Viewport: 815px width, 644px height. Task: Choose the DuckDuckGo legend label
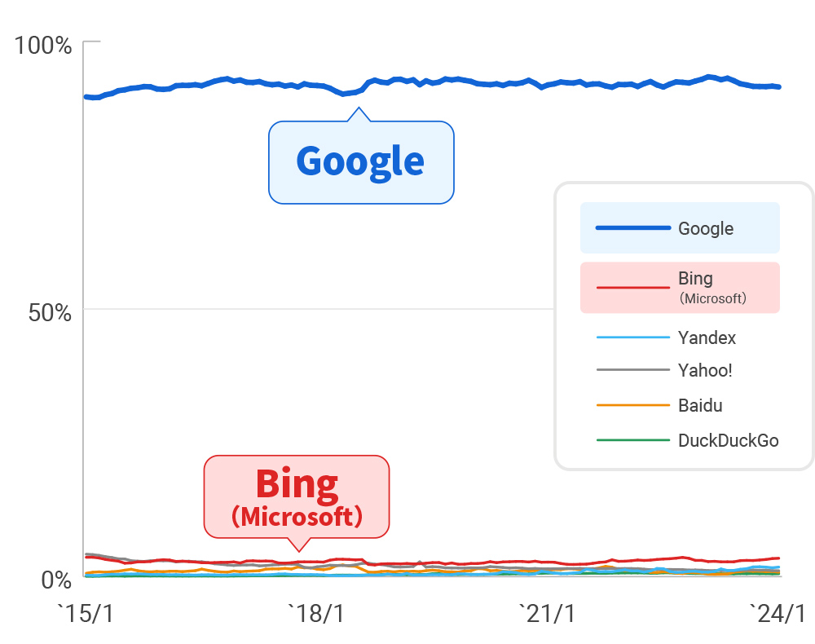[x=728, y=440]
